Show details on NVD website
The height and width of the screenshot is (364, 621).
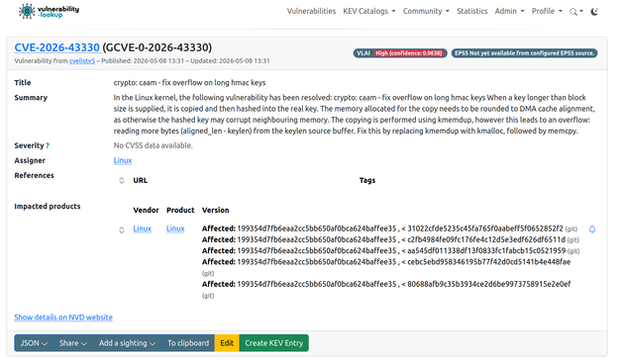(x=63, y=318)
